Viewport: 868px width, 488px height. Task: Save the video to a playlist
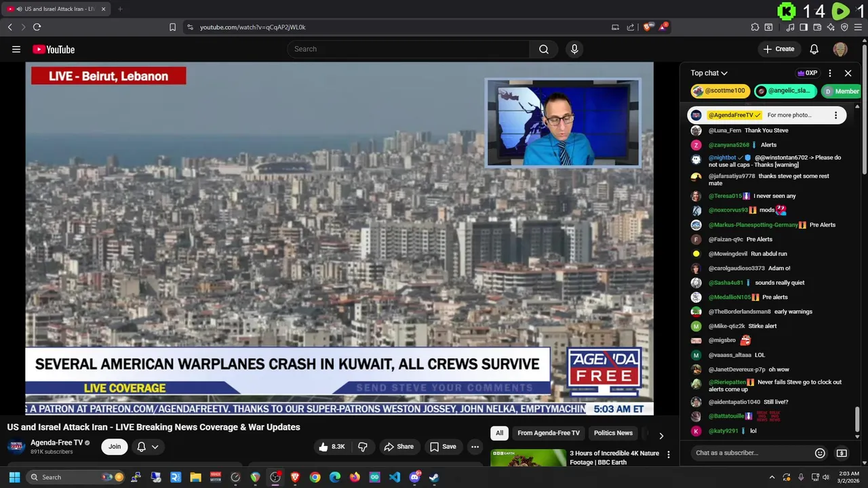click(443, 447)
